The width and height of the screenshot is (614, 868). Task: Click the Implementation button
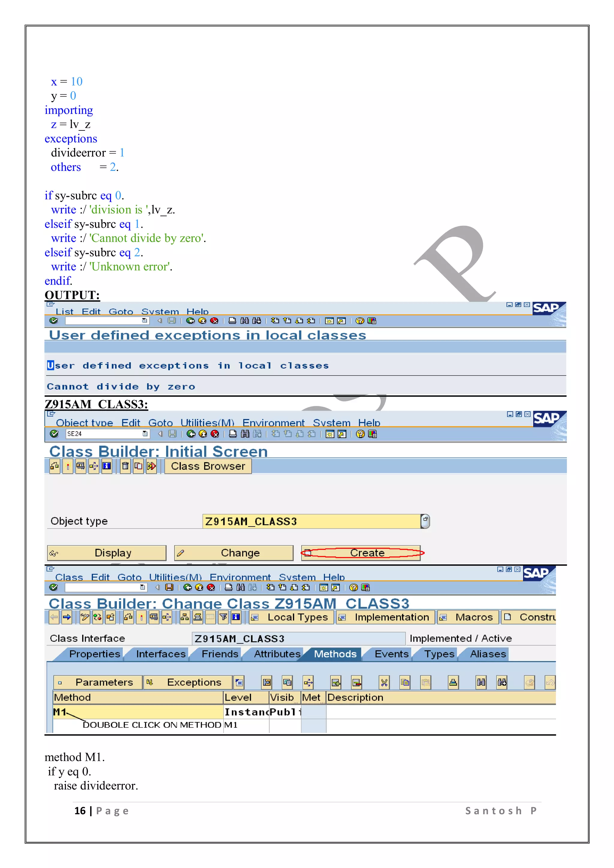[386, 617]
